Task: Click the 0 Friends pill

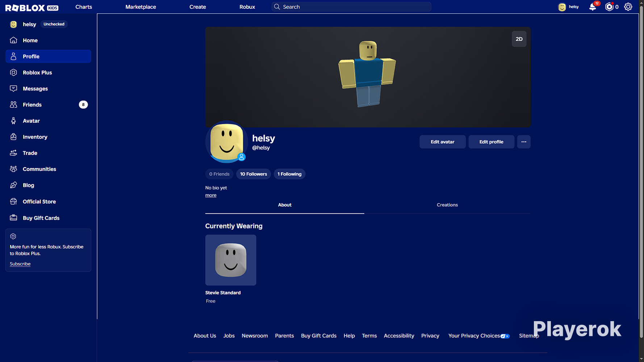Action: (x=219, y=174)
